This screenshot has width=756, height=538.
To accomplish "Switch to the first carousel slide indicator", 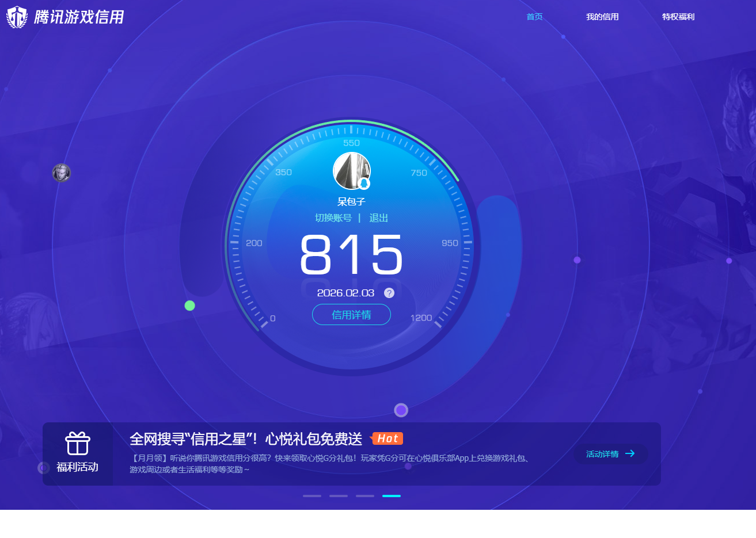I will point(312,495).
